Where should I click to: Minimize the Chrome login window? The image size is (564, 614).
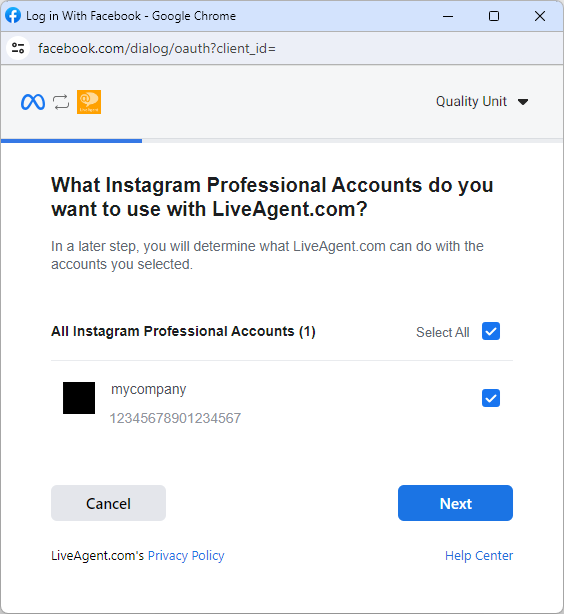click(x=448, y=16)
